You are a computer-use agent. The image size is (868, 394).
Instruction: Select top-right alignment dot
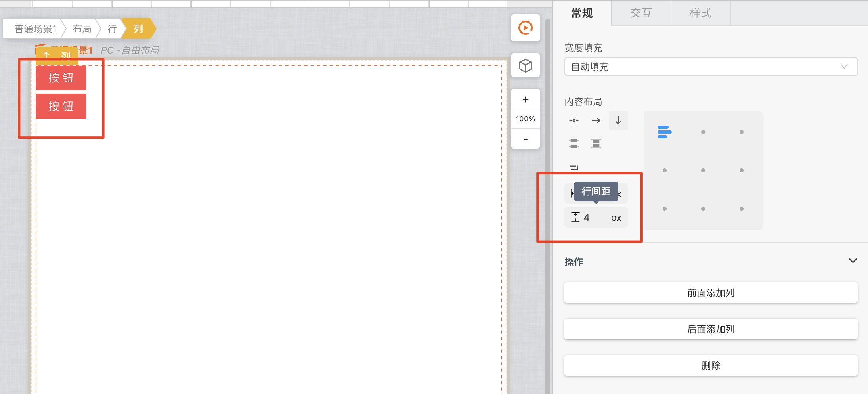tap(742, 132)
